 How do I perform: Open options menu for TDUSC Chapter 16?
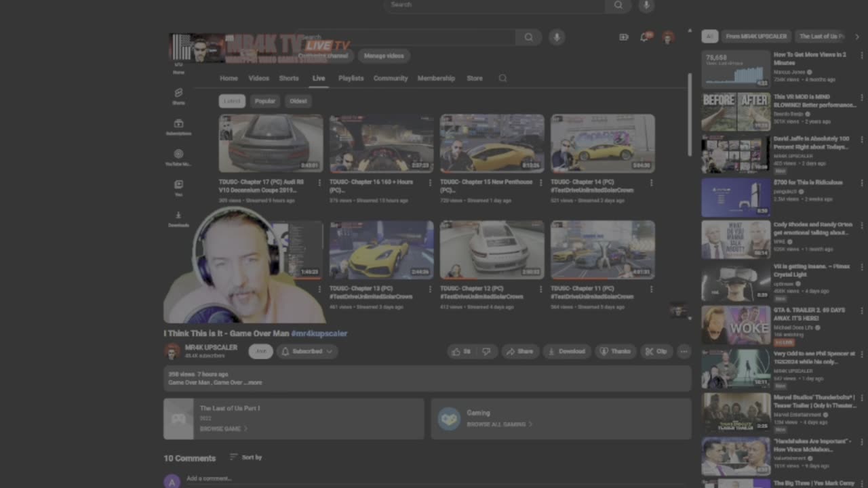tap(430, 182)
